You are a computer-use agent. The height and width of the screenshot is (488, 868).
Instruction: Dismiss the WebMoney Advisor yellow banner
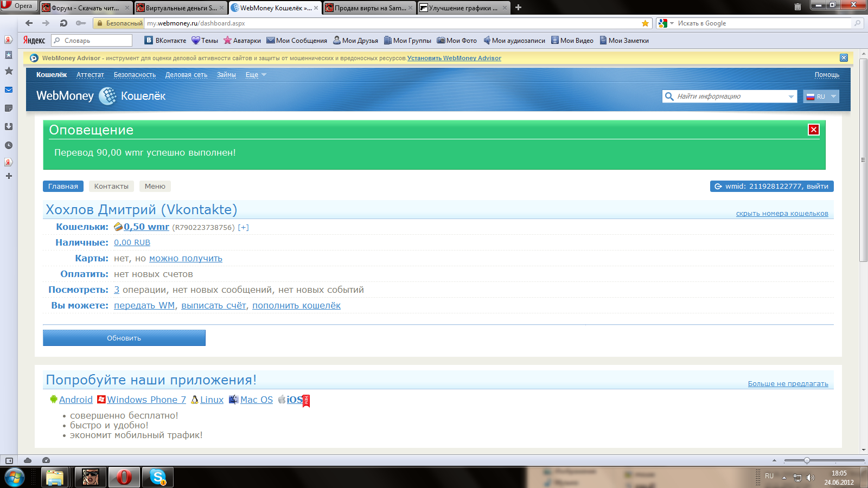pos(844,58)
